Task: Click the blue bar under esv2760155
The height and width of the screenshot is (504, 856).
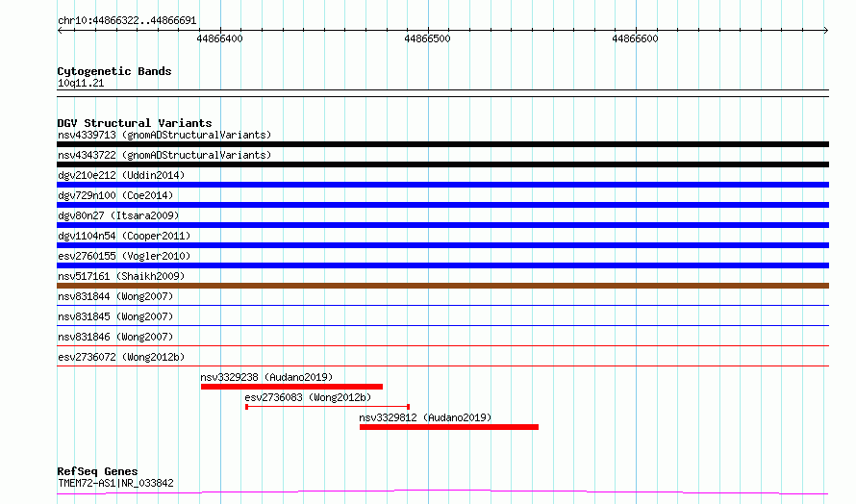Action: pos(442,265)
